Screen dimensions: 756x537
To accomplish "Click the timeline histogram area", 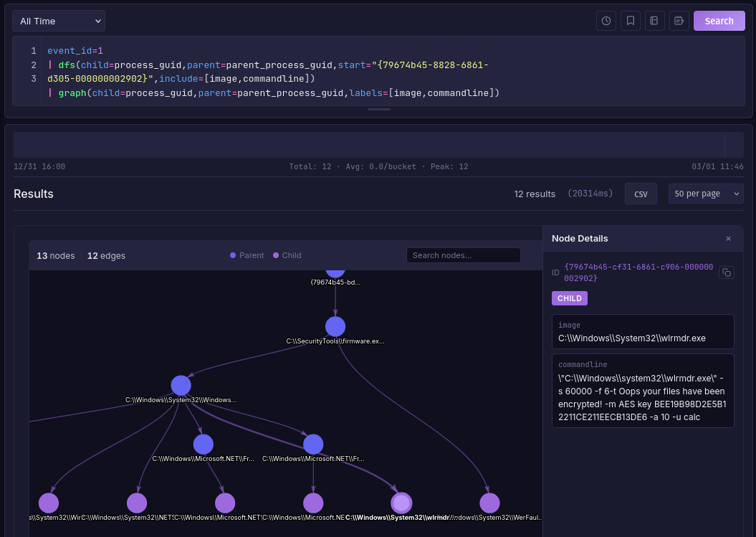I will pos(373,143).
